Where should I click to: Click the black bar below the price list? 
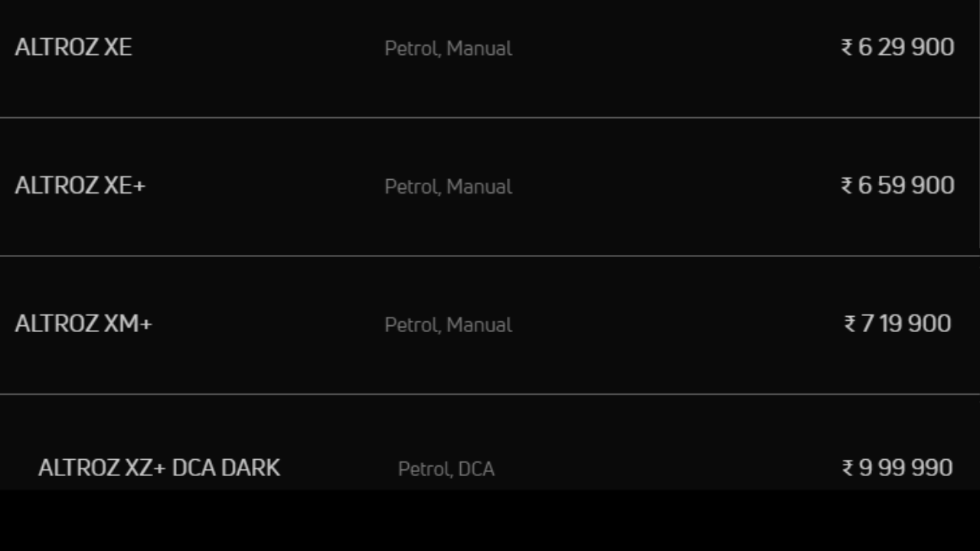coord(490,520)
